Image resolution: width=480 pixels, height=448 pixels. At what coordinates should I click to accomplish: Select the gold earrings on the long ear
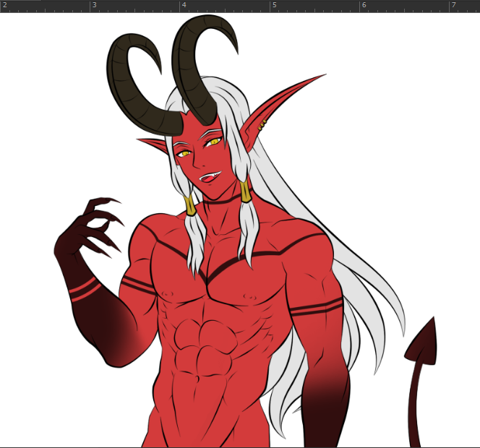262,124
